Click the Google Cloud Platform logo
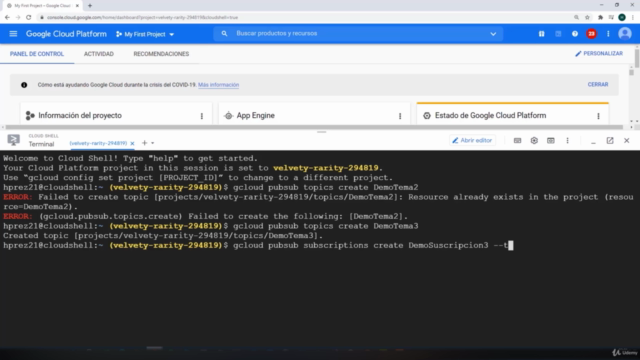Image resolution: width=640 pixels, height=360 pixels. point(66,34)
